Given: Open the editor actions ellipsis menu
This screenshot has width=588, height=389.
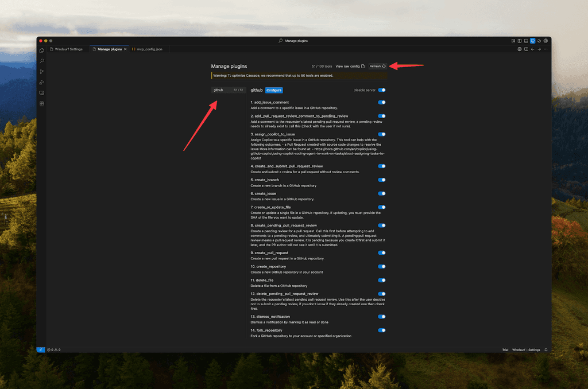Looking at the screenshot, I should 546,49.
